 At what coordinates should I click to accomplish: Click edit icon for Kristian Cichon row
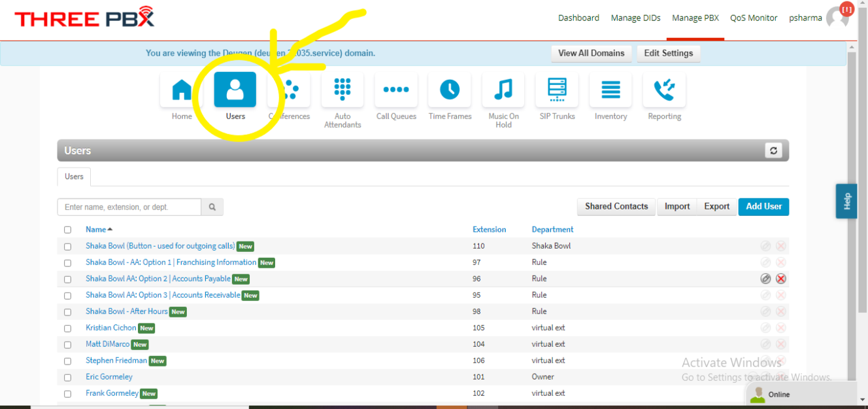(766, 328)
